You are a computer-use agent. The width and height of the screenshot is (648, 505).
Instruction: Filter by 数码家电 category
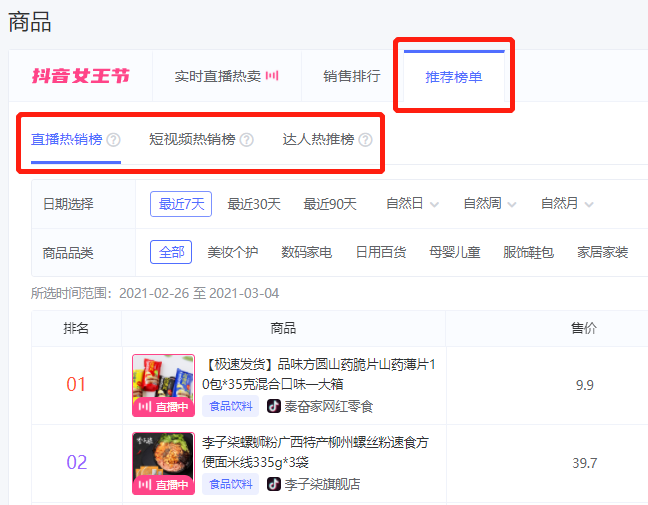pos(307,252)
